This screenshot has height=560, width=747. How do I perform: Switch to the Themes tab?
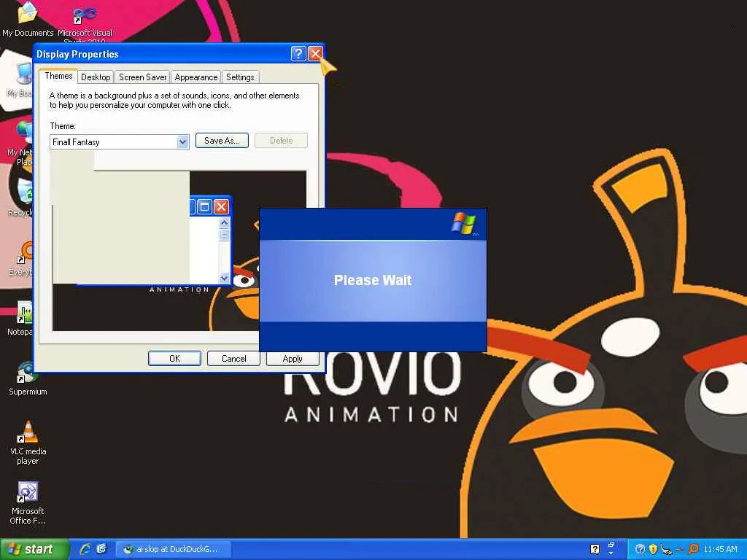tap(58, 76)
